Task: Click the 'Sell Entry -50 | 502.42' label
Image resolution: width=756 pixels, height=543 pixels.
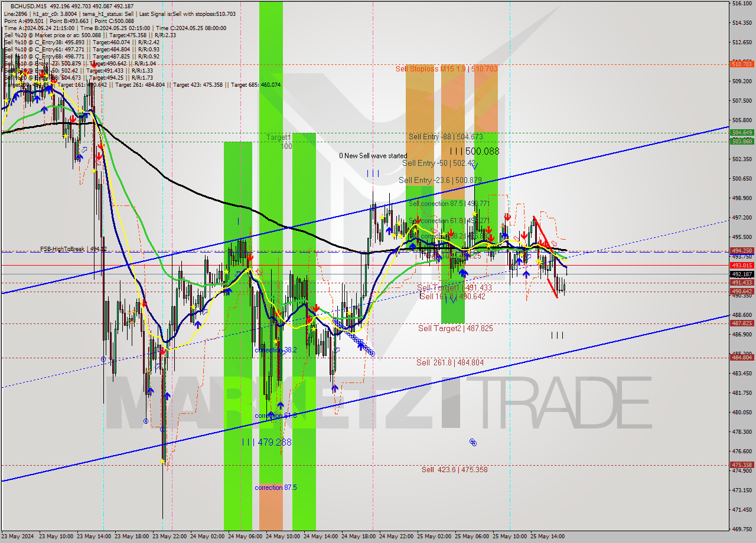Action: [439, 163]
